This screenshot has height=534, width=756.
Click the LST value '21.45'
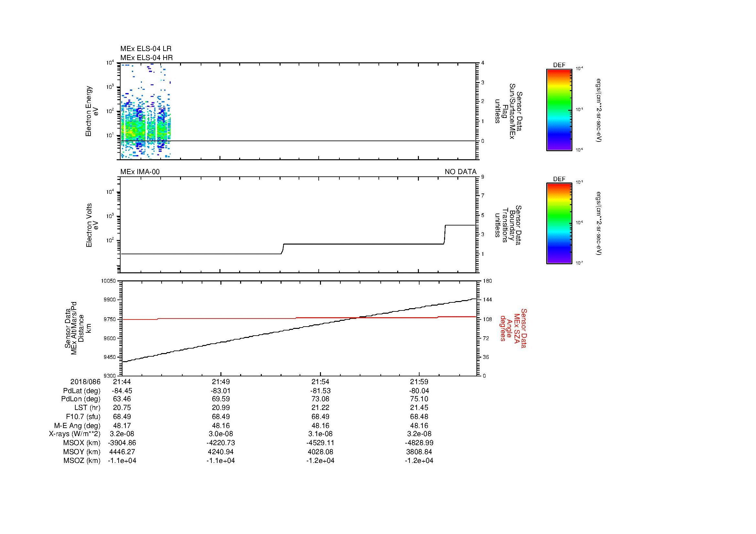(419, 408)
